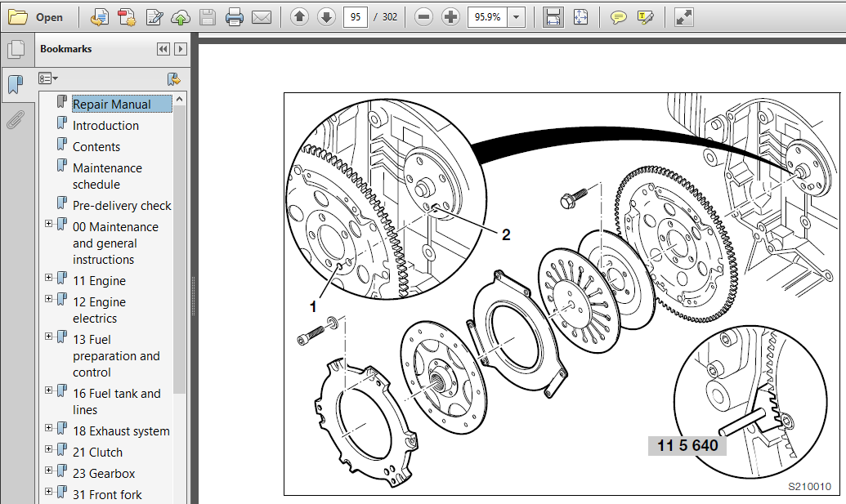Click the bookmarks panel expand arrow button
Viewport: 846px width, 504px height.
pos(181,49)
